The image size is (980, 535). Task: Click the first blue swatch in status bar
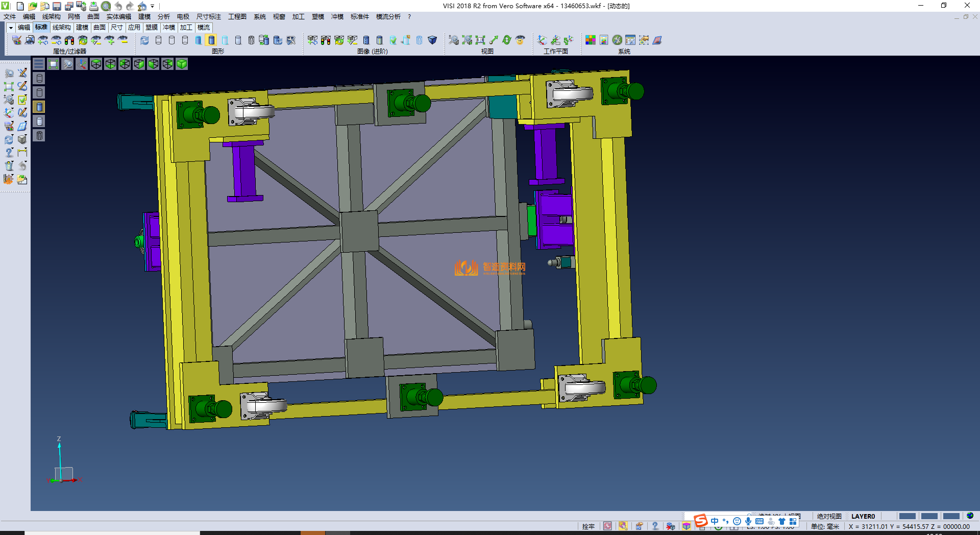click(907, 516)
